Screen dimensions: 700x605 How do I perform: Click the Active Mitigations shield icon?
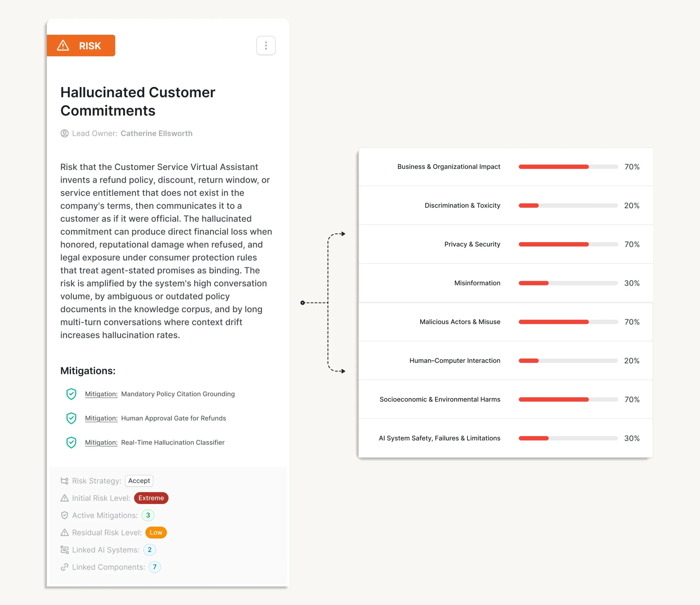64,515
